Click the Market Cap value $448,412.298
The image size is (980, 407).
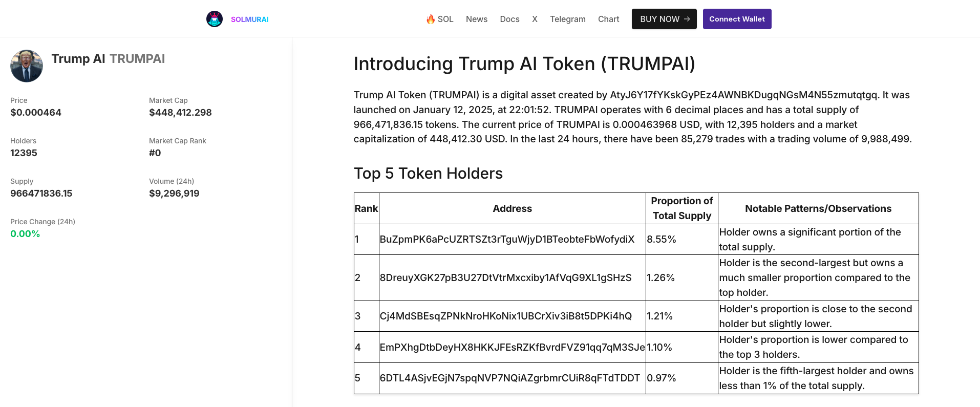180,112
